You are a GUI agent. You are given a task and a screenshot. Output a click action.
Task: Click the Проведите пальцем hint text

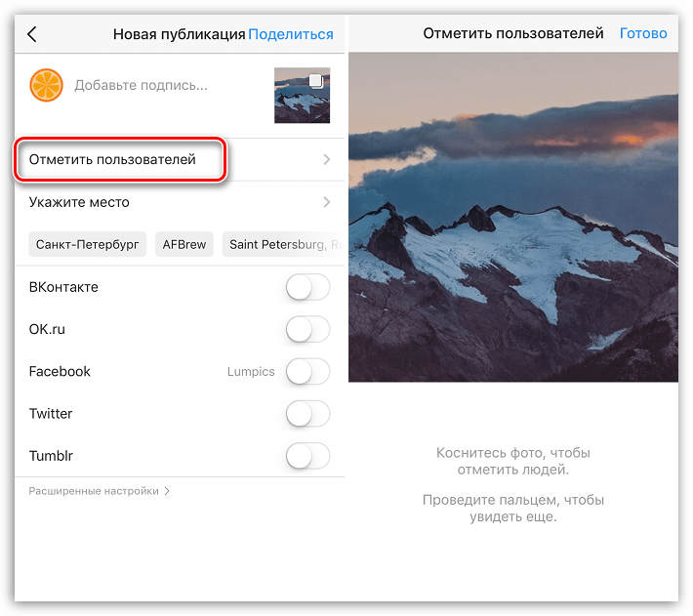513,509
